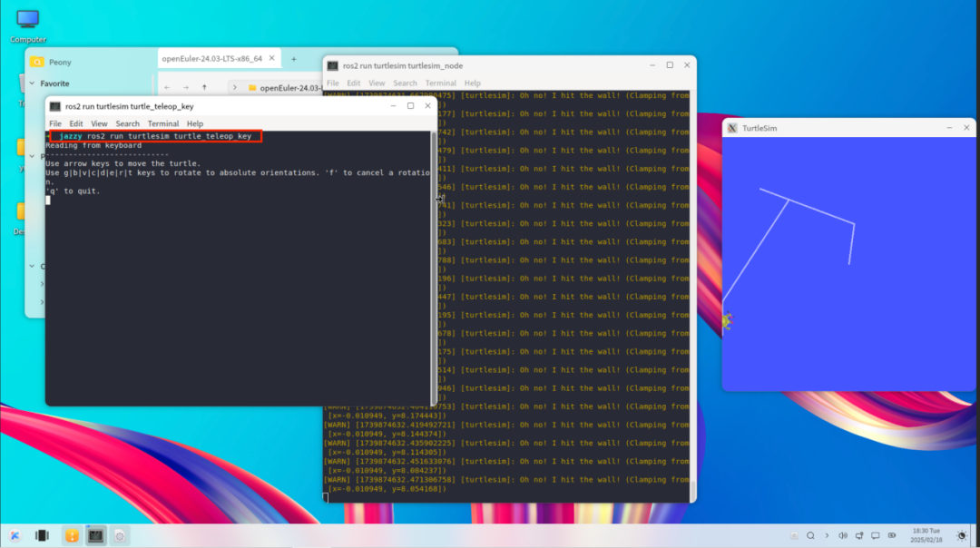Click the Peony file manager logo icon
Screen dimensions: 980x548
point(37,62)
